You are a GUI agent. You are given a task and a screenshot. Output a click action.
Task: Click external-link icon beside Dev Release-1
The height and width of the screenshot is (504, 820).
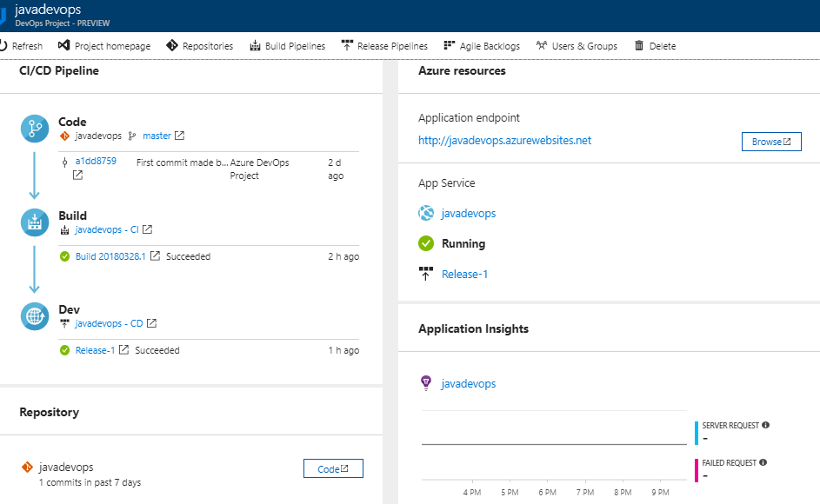coord(123,350)
